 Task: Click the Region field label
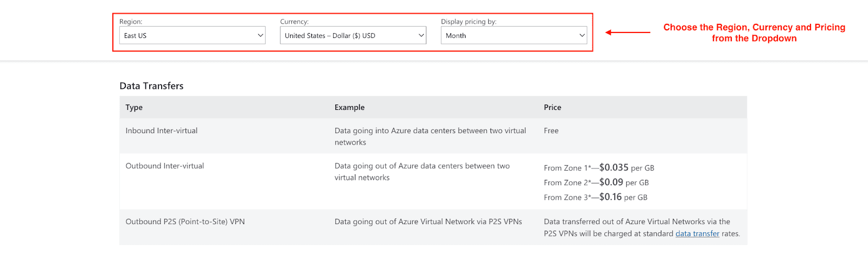pos(131,22)
